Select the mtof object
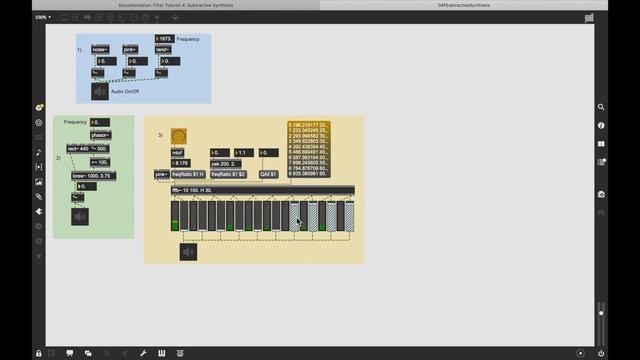The height and width of the screenshot is (360, 640). coord(177,153)
